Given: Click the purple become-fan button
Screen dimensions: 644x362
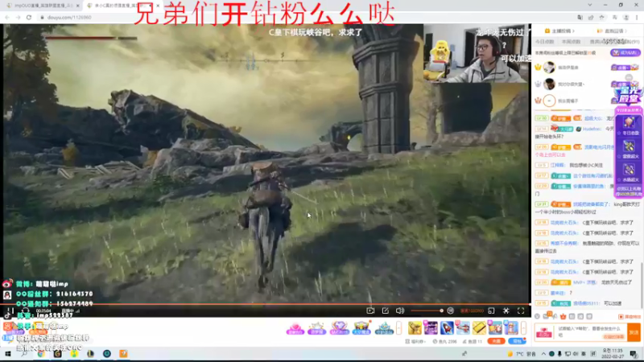Looking at the screenshot, I should click(x=625, y=52).
